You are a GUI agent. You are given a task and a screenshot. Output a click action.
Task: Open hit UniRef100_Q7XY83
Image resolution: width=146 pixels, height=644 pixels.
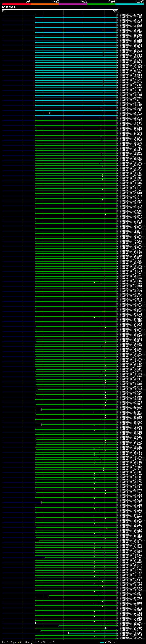(x=131, y=578)
